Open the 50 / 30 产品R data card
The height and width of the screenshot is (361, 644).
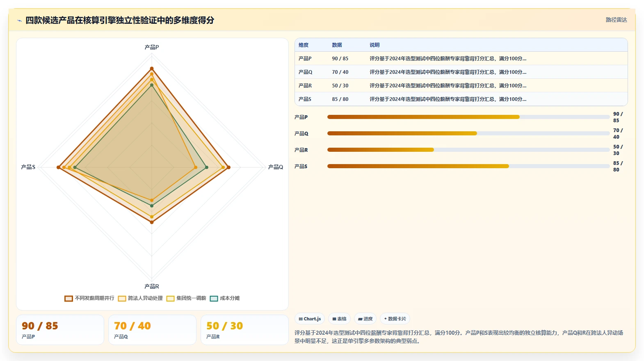pos(244,330)
